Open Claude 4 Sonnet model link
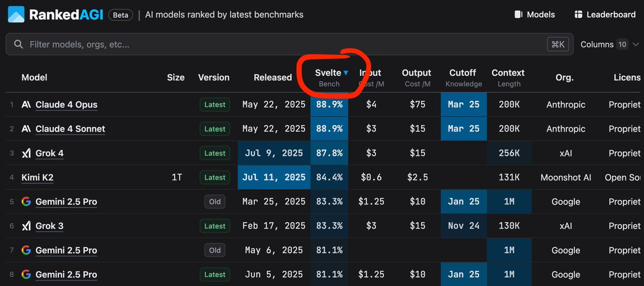This screenshot has height=286, width=644. pyautogui.click(x=70, y=129)
